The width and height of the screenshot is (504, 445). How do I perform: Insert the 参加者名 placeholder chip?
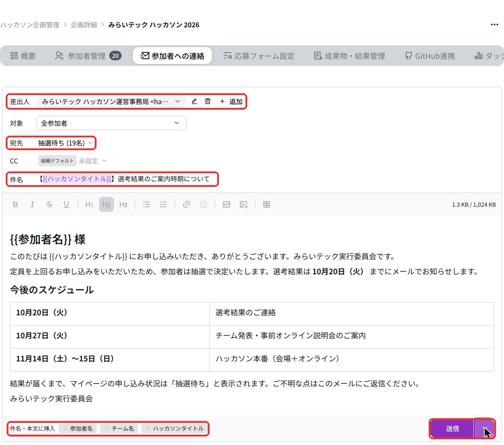(x=78, y=429)
